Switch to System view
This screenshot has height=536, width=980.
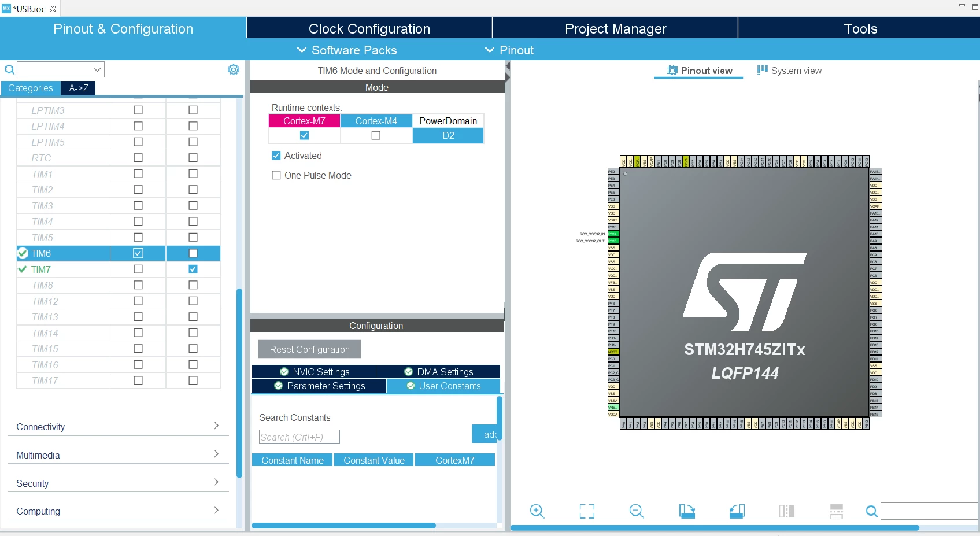789,71
